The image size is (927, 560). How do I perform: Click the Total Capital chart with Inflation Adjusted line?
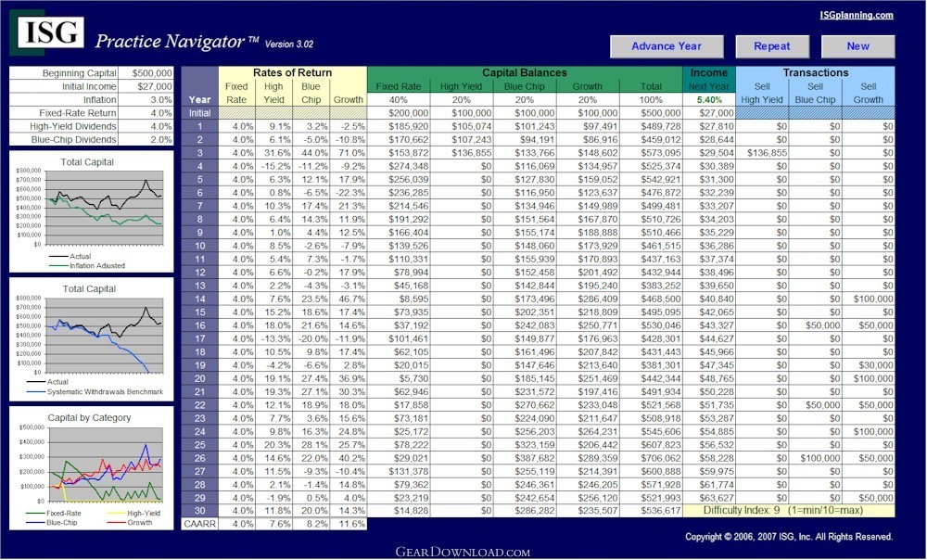(92, 211)
